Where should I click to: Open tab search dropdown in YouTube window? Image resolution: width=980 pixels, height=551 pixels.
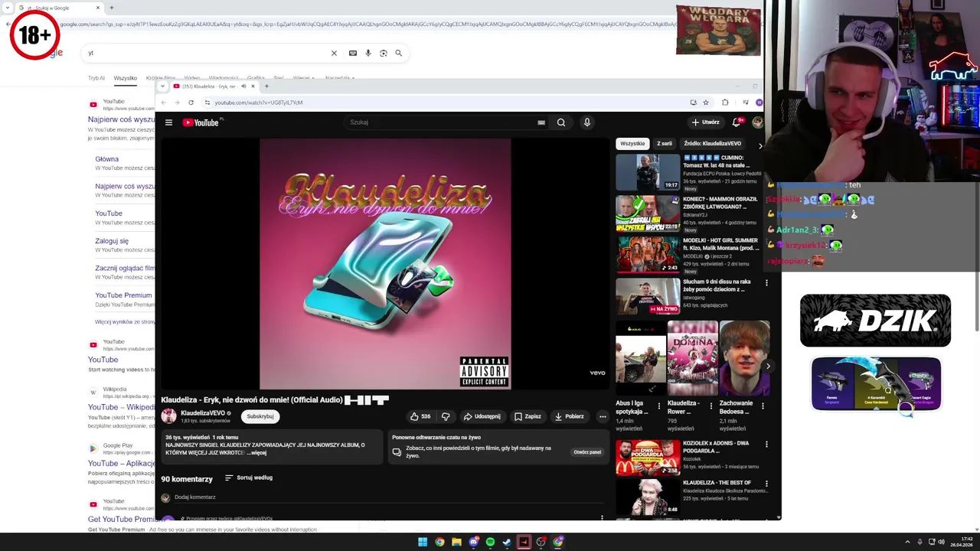[x=162, y=86]
